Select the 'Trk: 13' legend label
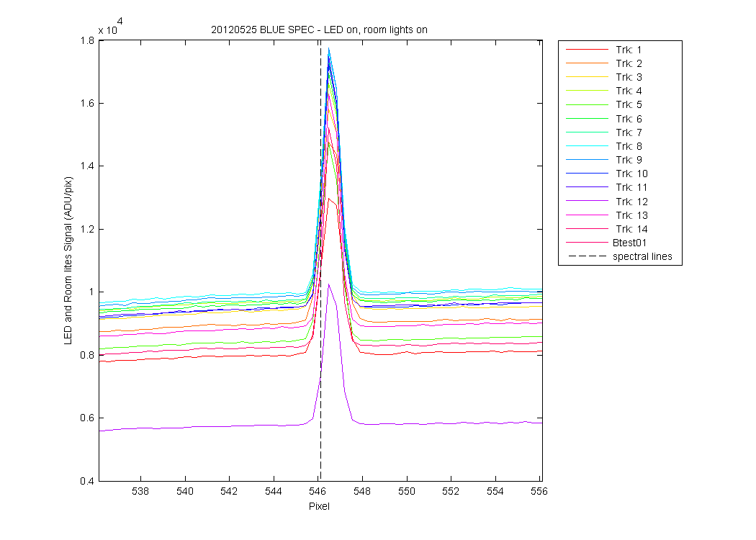Image resolution: width=756 pixels, height=540 pixels. click(x=631, y=215)
